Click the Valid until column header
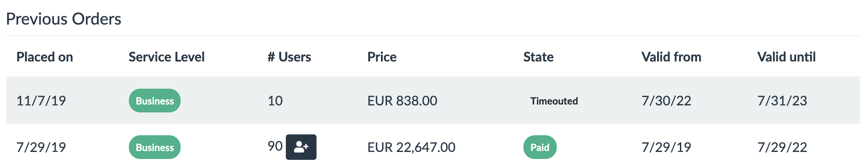Image resolution: width=868 pixels, height=166 pixels. click(x=786, y=57)
